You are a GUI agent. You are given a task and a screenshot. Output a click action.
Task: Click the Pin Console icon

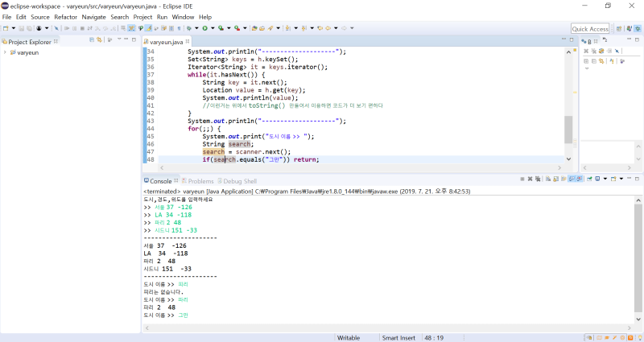coord(589,179)
